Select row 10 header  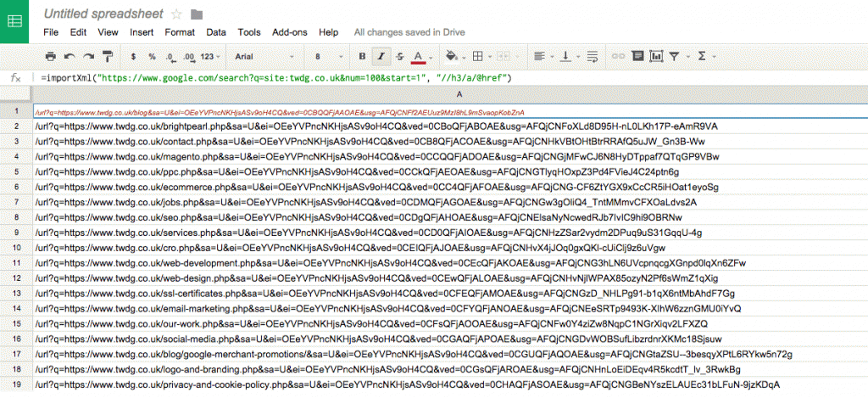[x=16, y=247]
